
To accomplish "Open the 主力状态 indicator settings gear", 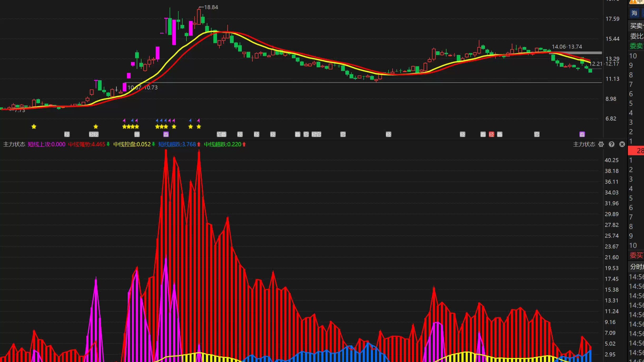I will (x=601, y=144).
